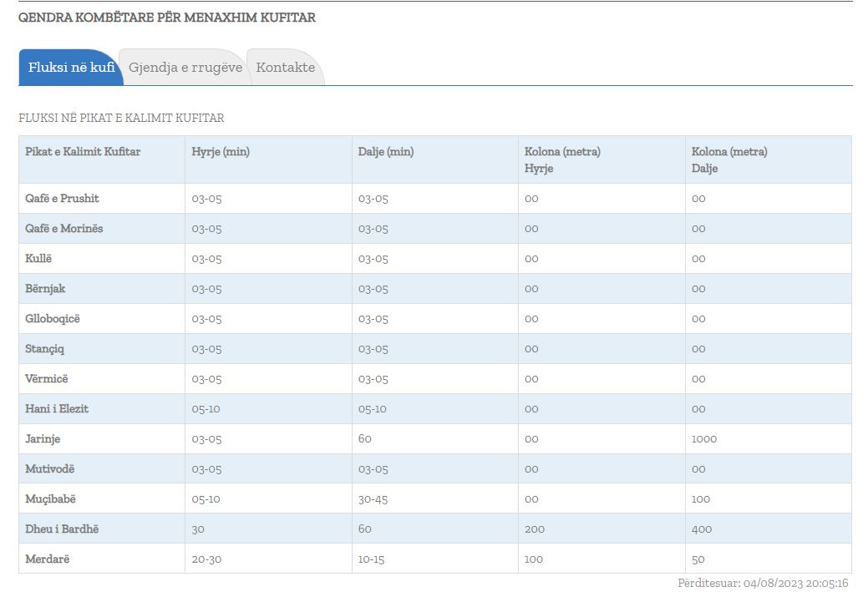Screen dimensions: 868x602
Task: Select the Qafë e Morinës row name
Action: (64, 229)
